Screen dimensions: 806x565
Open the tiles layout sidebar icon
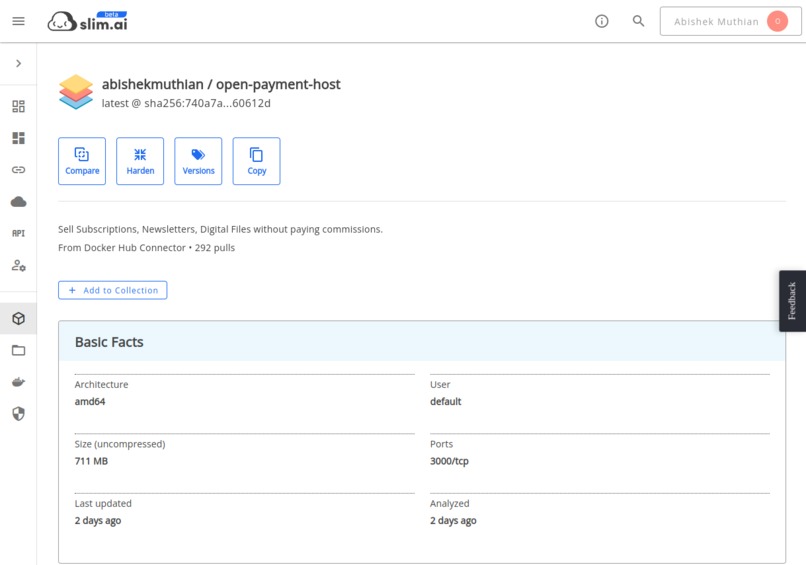point(19,138)
